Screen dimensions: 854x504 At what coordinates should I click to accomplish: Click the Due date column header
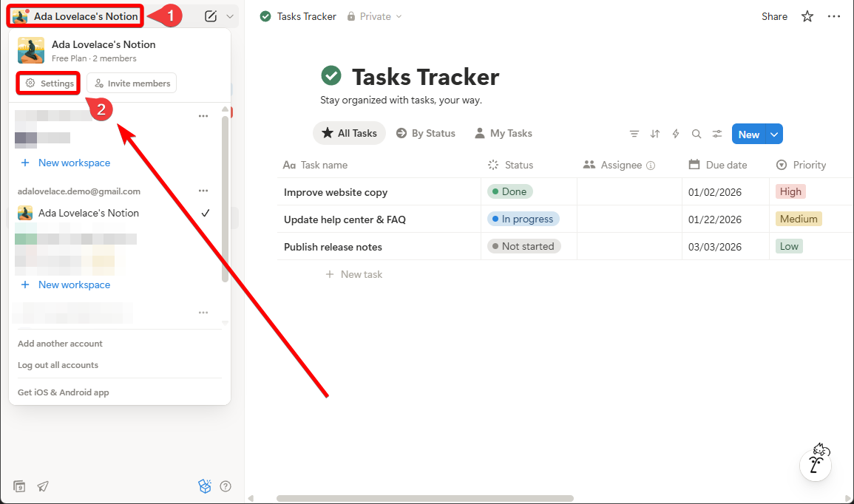click(725, 165)
